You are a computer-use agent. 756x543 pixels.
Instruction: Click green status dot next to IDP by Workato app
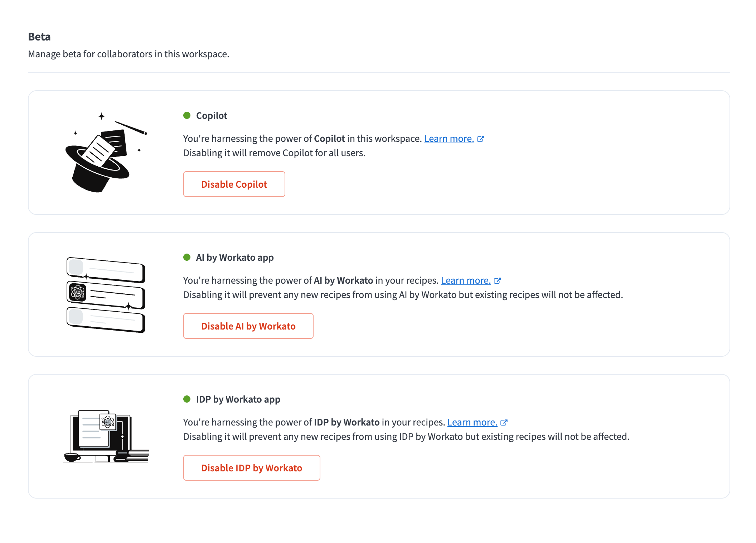pos(187,399)
